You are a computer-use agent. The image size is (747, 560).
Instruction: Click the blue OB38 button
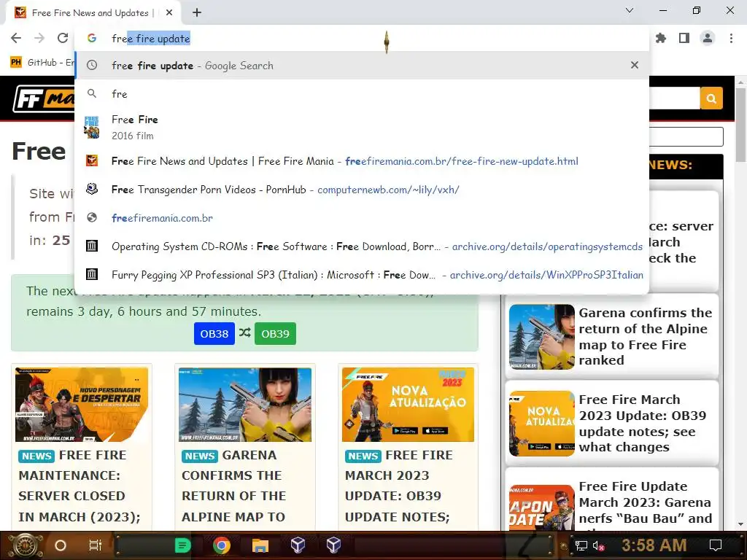tap(214, 334)
